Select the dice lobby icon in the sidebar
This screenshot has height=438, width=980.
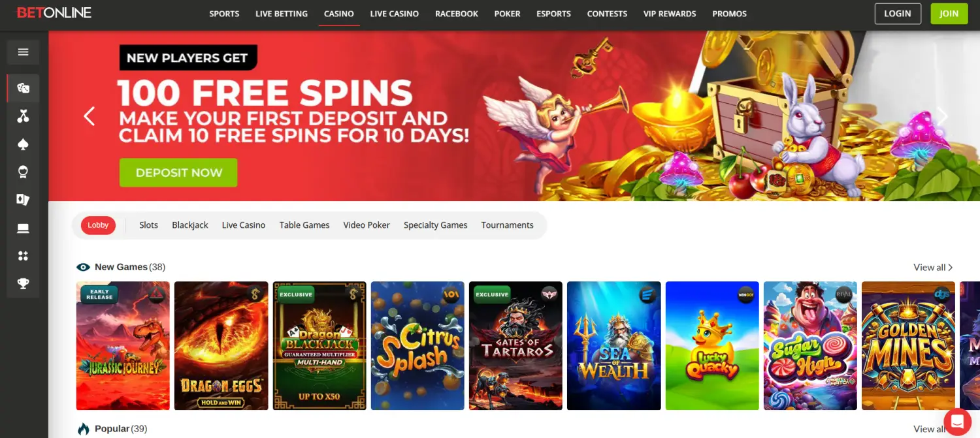click(x=24, y=88)
